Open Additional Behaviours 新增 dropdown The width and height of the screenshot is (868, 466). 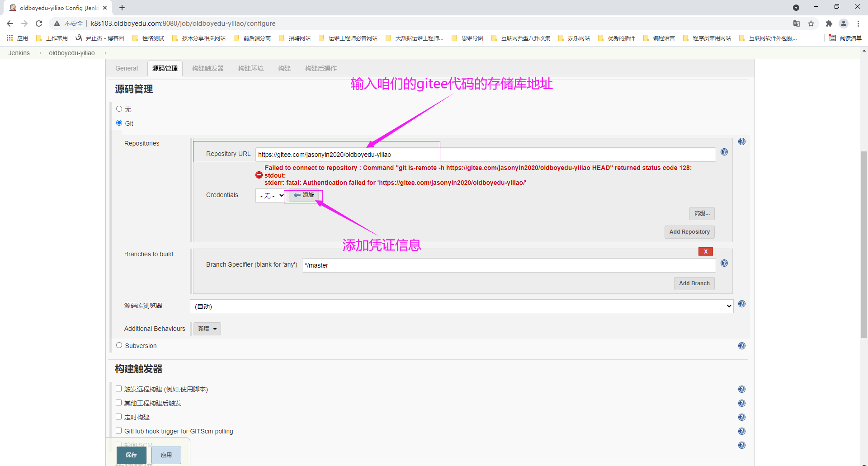click(x=207, y=329)
